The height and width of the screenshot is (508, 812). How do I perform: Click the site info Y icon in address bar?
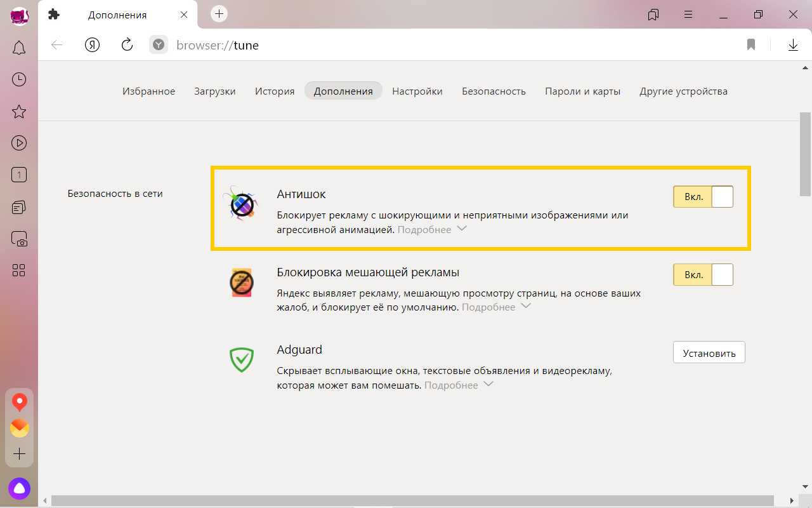click(159, 45)
